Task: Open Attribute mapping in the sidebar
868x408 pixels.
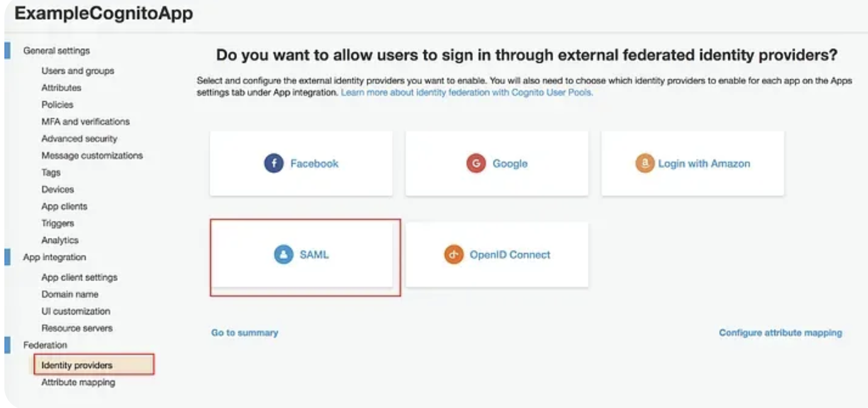Action: click(x=78, y=382)
